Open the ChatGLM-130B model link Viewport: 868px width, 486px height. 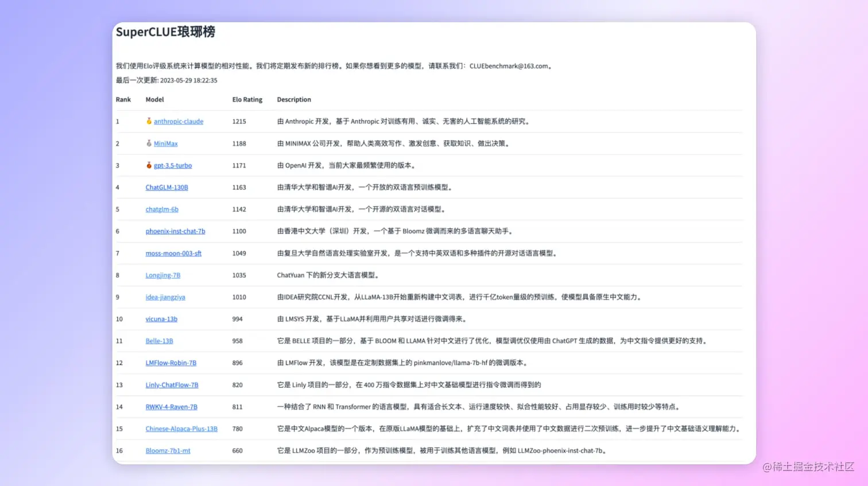(x=166, y=188)
